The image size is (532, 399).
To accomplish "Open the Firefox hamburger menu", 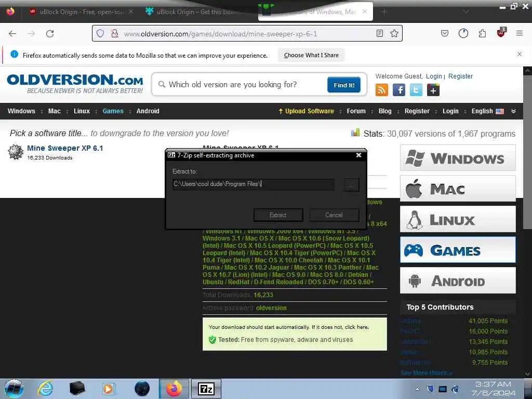I will (520, 33).
